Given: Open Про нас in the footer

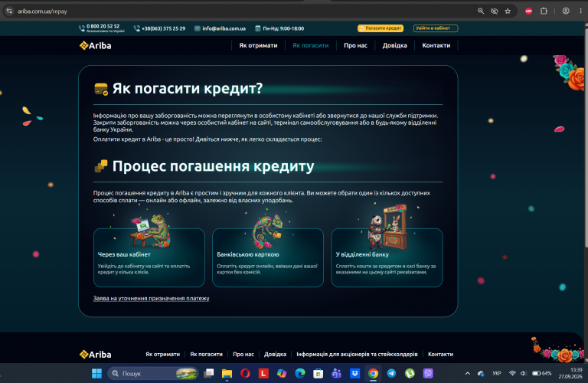Looking at the screenshot, I should 243,355.
